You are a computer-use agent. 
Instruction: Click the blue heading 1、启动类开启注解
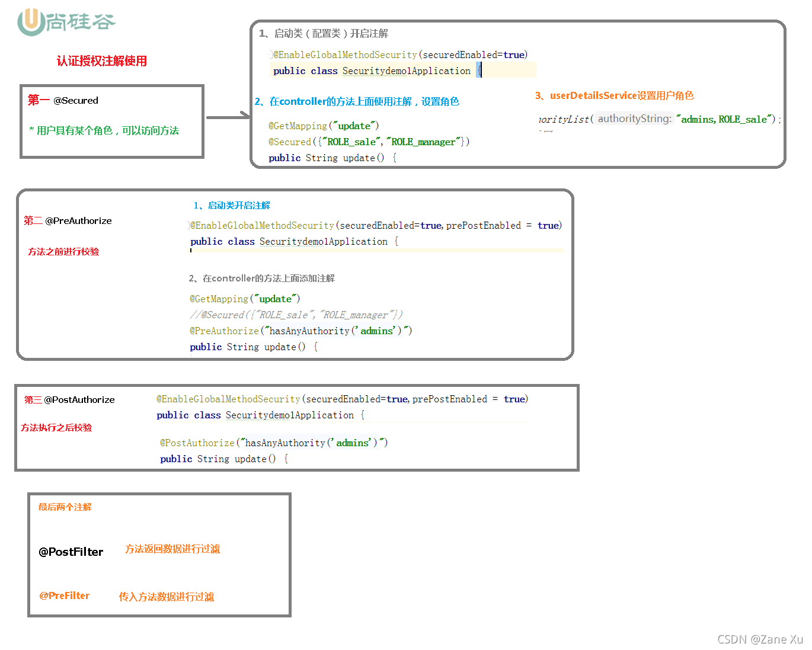(x=232, y=206)
